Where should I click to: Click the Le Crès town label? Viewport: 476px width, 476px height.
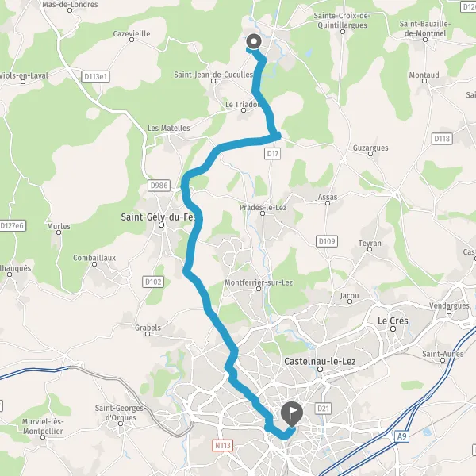coord(393,321)
